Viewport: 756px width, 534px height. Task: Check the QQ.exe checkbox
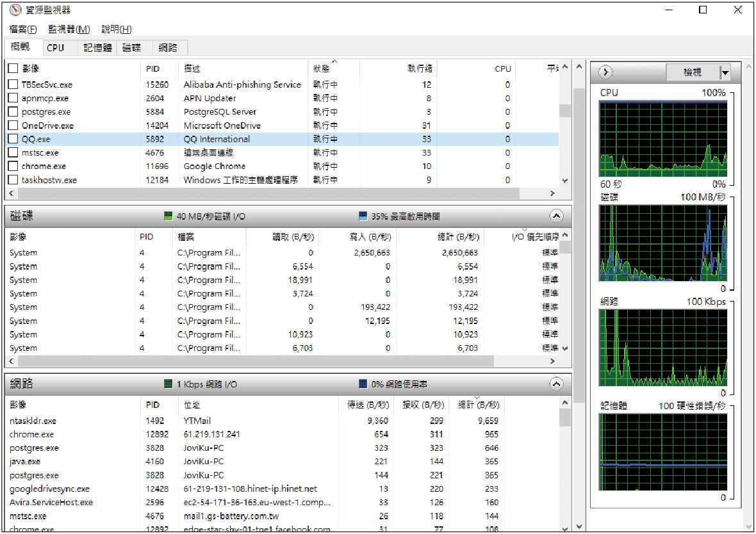(13, 139)
